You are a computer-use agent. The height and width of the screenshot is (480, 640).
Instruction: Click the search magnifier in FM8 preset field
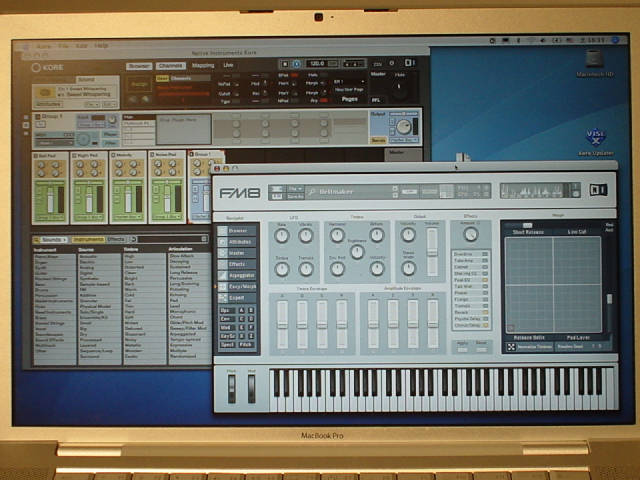pyautogui.click(x=312, y=192)
